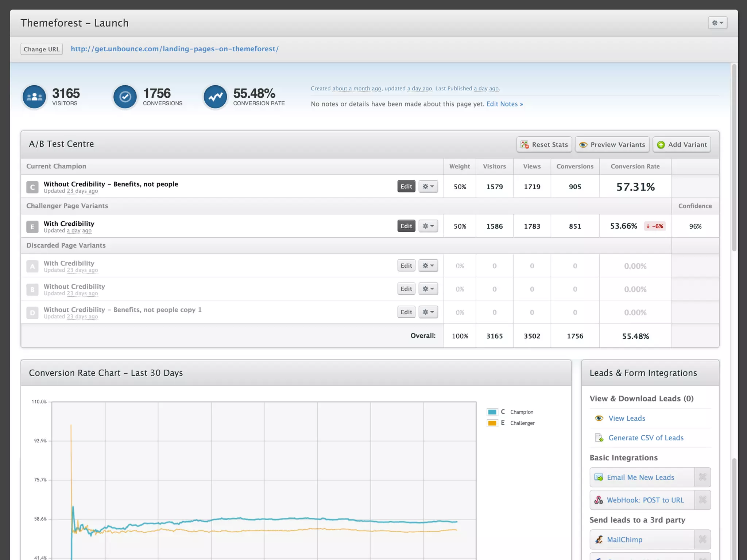The height and width of the screenshot is (560, 747).
Task: Click the Champion blue legend swatch
Action: pos(492,412)
